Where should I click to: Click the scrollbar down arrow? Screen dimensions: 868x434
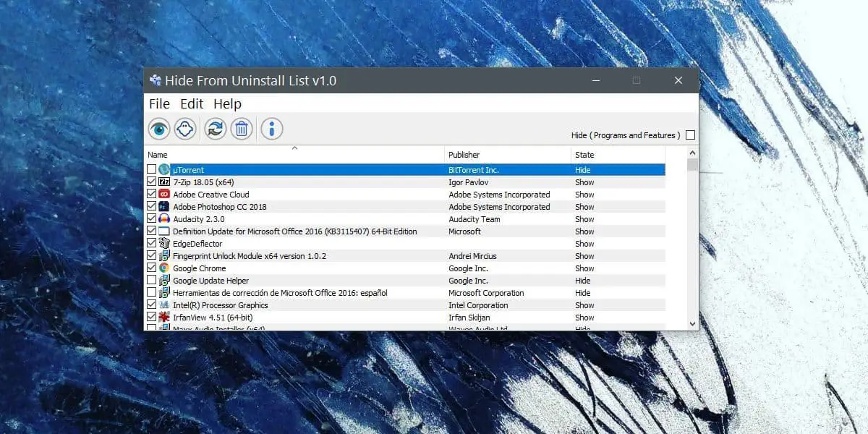click(x=692, y=323)
